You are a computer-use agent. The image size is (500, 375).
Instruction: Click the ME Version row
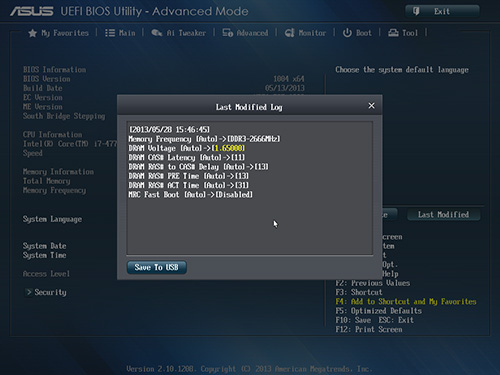[x=42, y=107]
